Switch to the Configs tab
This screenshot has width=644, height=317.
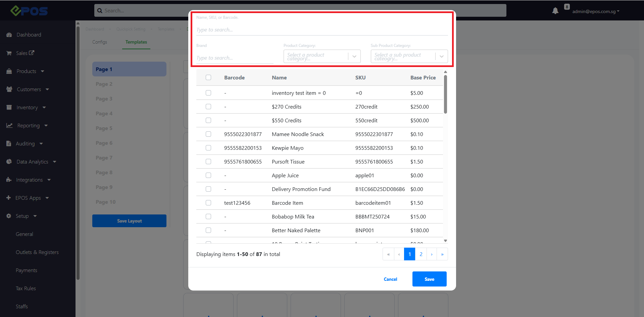(100, 42)
